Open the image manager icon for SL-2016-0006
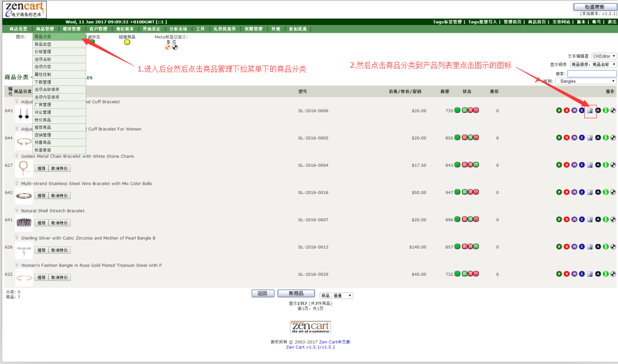 click(x=590, y=110)
